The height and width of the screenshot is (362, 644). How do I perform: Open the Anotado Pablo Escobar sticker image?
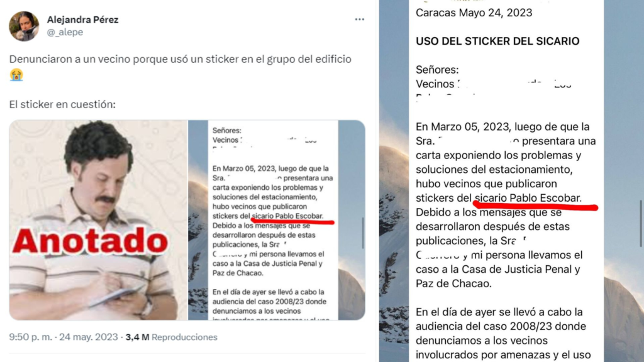pos(98,220)
